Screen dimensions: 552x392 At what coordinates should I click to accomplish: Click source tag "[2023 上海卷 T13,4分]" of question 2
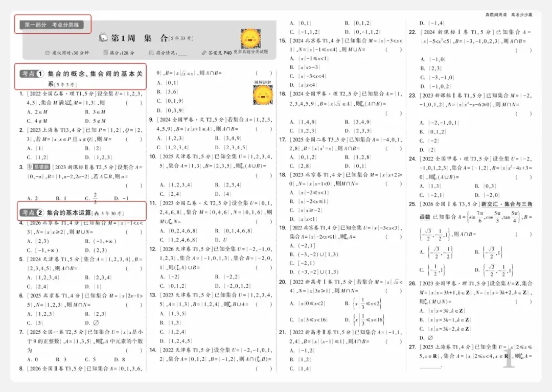click(x=56, y=130)
